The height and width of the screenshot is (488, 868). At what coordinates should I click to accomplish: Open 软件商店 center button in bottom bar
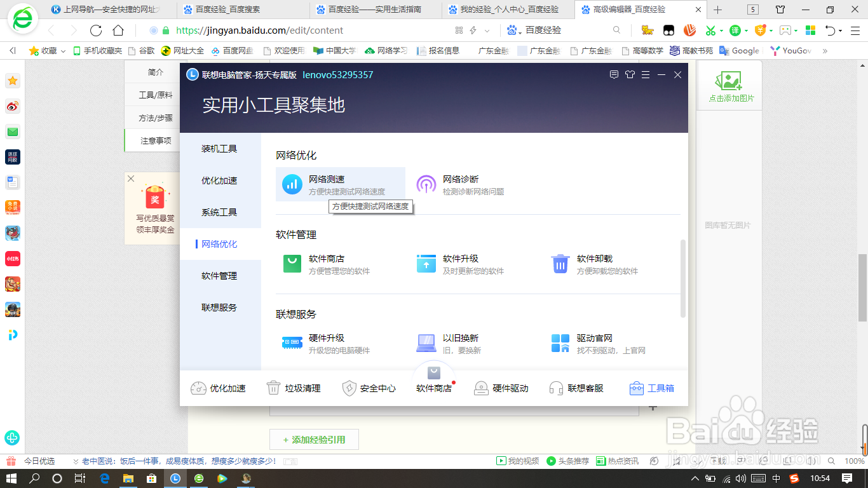434,380
